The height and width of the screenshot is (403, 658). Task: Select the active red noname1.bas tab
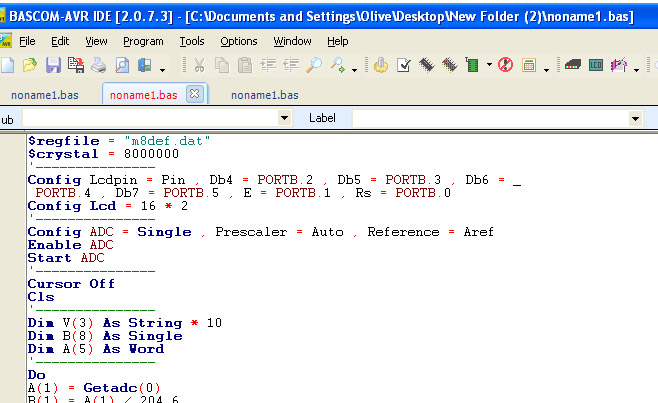pyautogui.click(x=144, y=95)
